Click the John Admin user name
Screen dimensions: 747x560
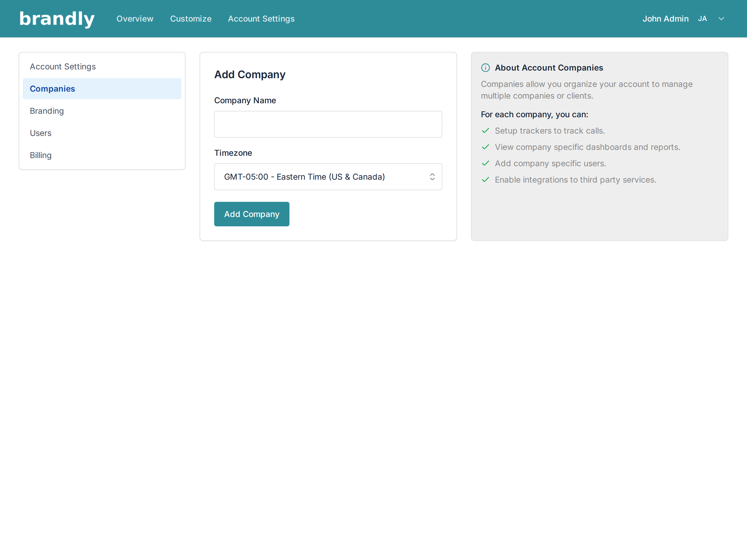click(x=665, y=19)
